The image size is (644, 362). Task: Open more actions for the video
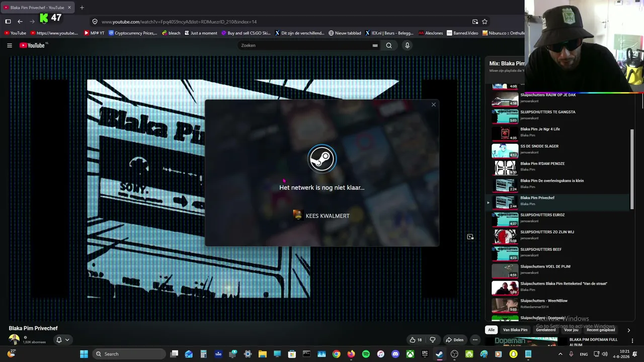click(475, 340)
